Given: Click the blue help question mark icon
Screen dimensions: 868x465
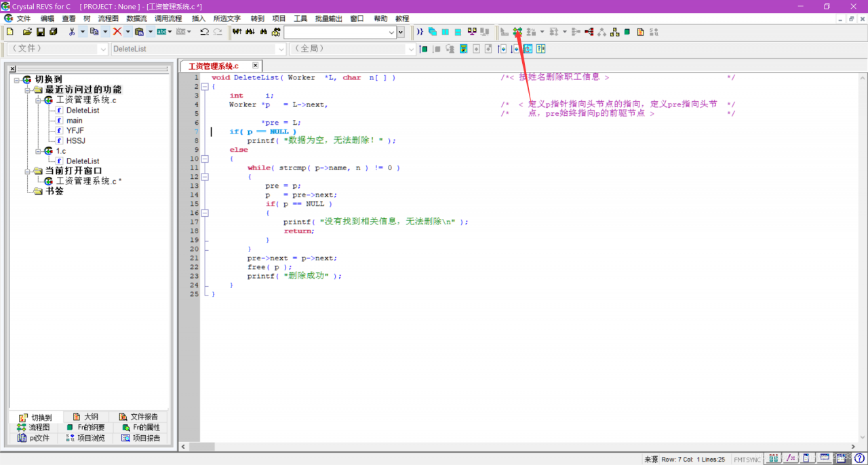Looking at the screenshot, I should 859,459.
